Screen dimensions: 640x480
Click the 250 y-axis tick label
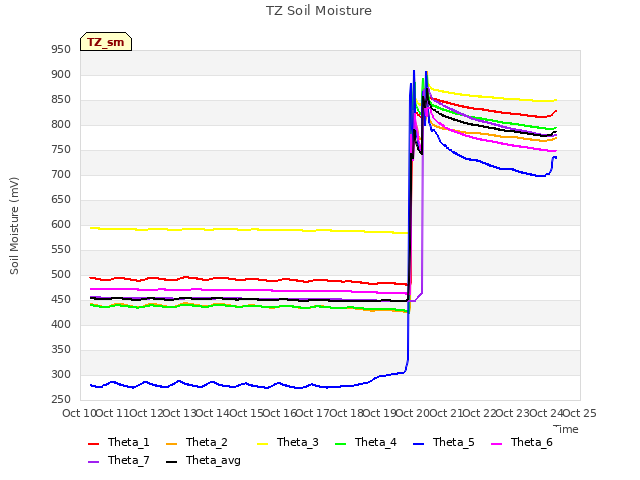[x=61, y=399]
